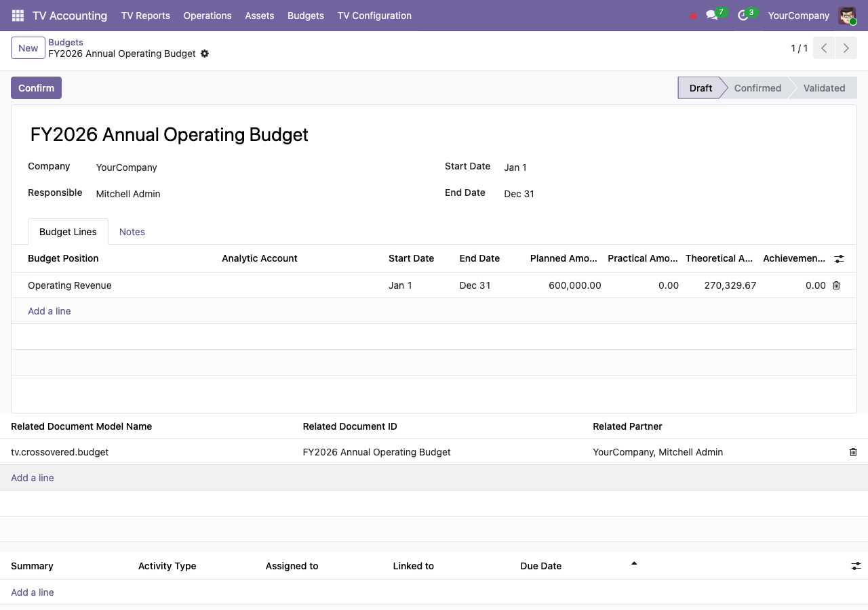This screenshot has width=868, height=610.
Task: Select the Confirmed status stage
Action: [757, 88]
